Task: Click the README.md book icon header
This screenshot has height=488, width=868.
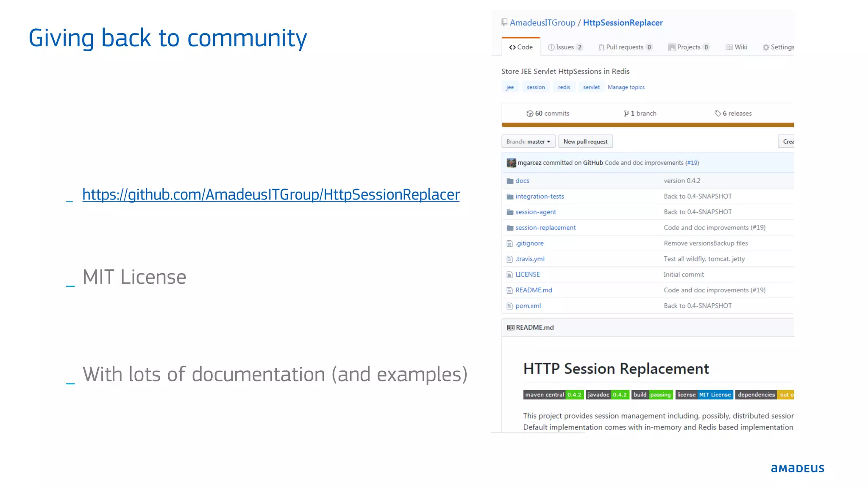Action: [x=510, y=328]
